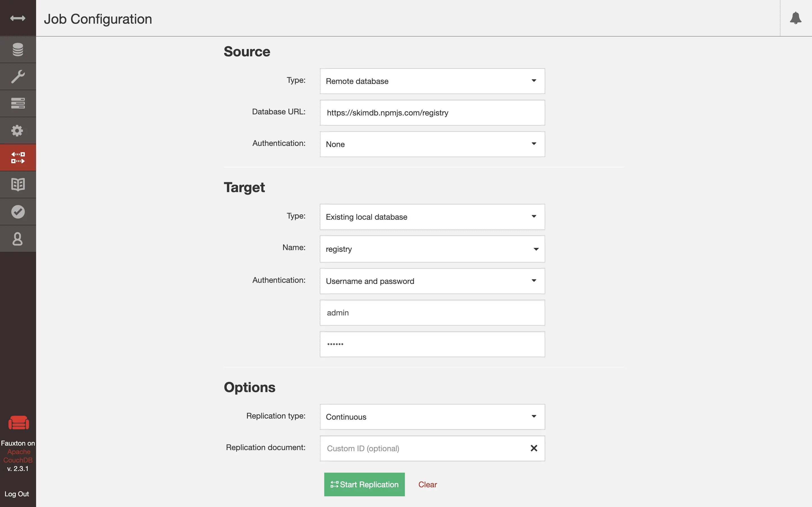
Task: Expand Source Type Remote database dropdown
Action: 432,81
